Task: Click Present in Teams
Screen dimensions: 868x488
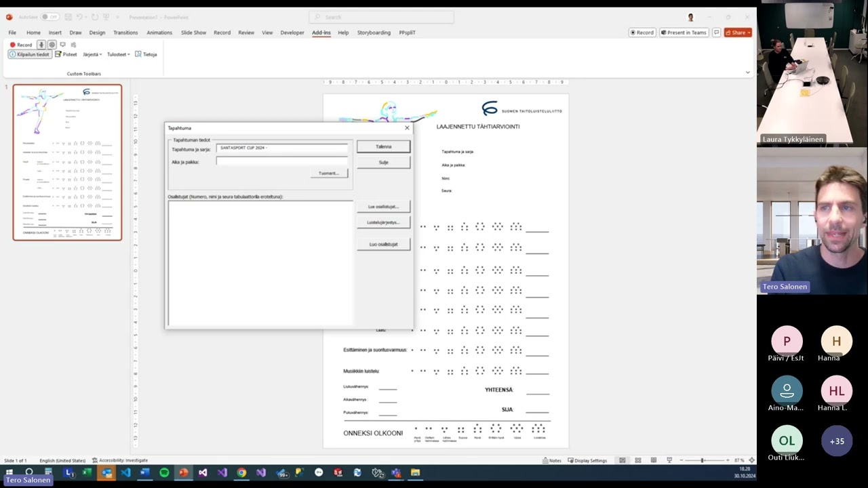Action: point(684,33)
